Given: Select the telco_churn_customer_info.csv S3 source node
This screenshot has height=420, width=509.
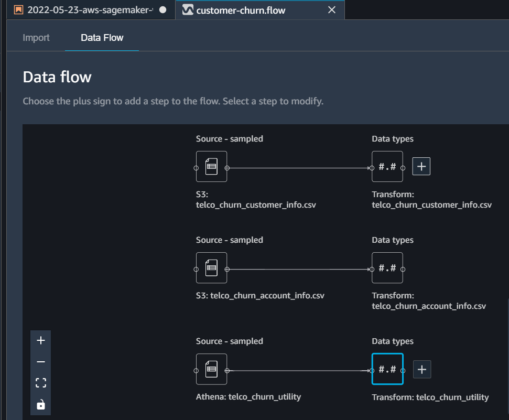Looking at the screenshot, I should (x=211, y=167).
